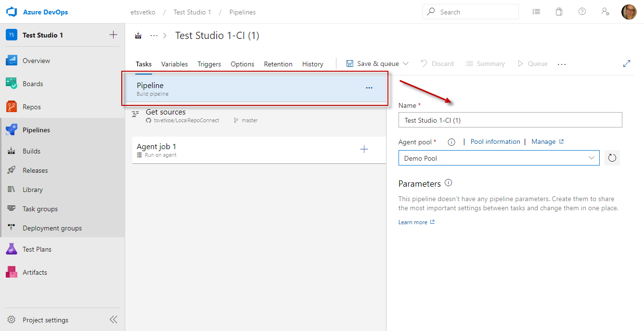Open the toolbar more actions ellipsis

pos(562,64)
